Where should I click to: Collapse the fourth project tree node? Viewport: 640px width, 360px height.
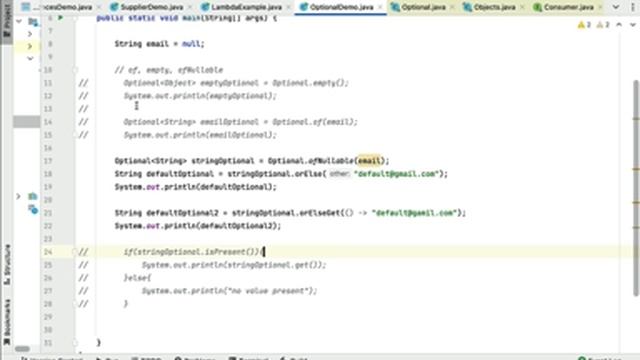pos(30,58)
